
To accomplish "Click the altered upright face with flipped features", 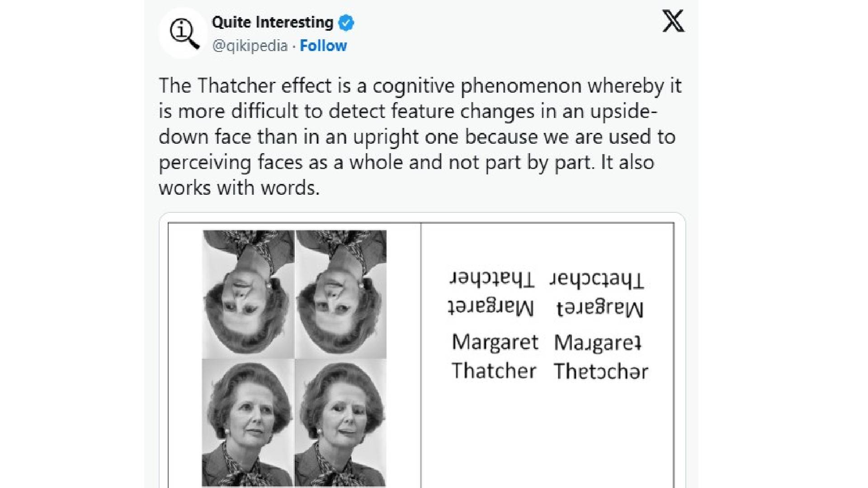I will [341, 420].
